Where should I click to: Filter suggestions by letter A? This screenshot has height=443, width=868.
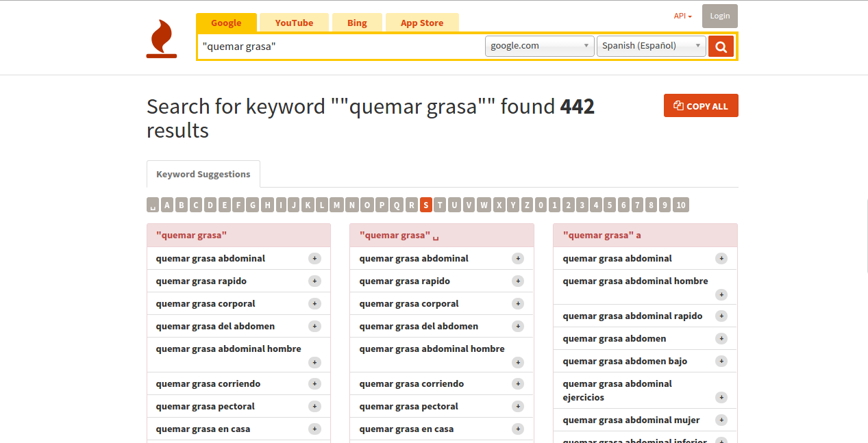(167, 205)
